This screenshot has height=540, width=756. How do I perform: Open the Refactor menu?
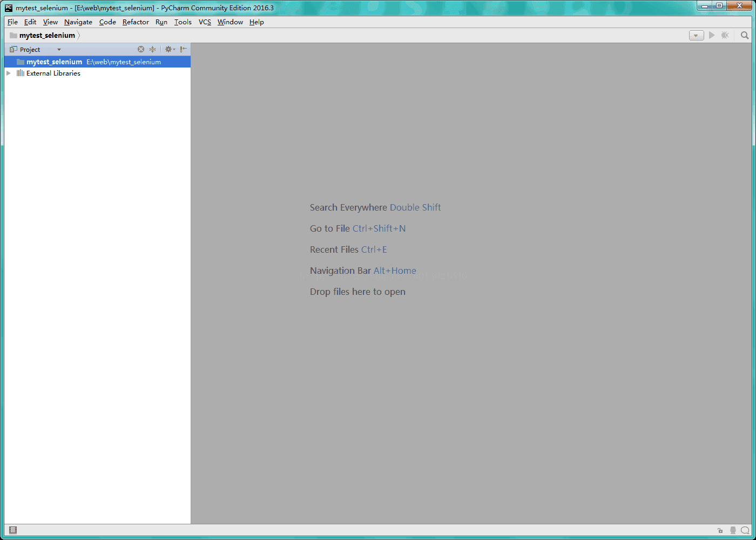[x=136, y=22]
